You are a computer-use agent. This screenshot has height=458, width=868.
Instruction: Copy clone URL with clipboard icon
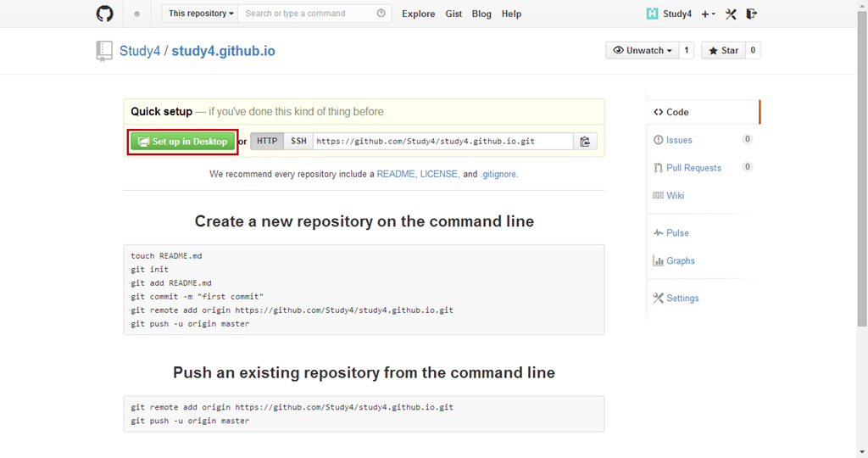click(585, 142)
